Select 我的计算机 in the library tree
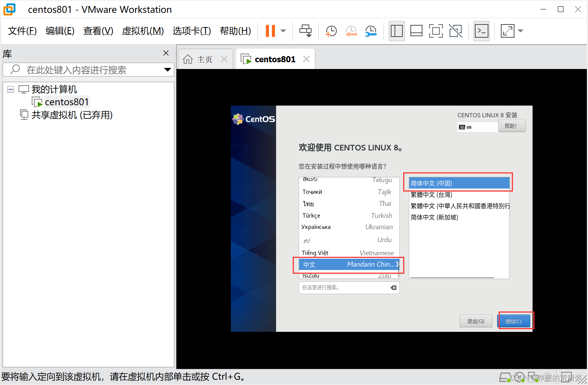This screenshot has width=588, height=385. click(x=54, y=89)
